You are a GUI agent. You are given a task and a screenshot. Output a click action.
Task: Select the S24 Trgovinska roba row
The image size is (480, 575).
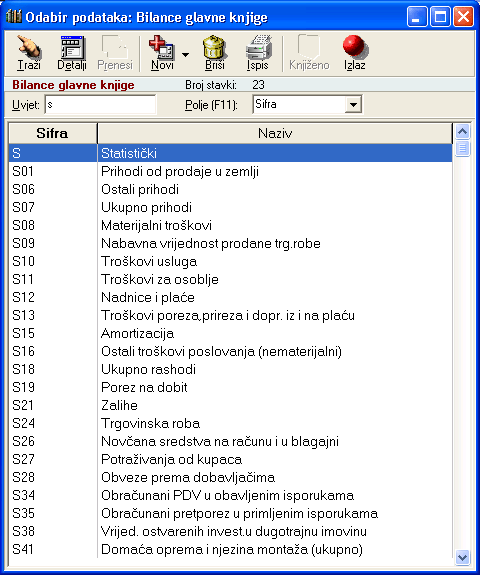point(231,424)
